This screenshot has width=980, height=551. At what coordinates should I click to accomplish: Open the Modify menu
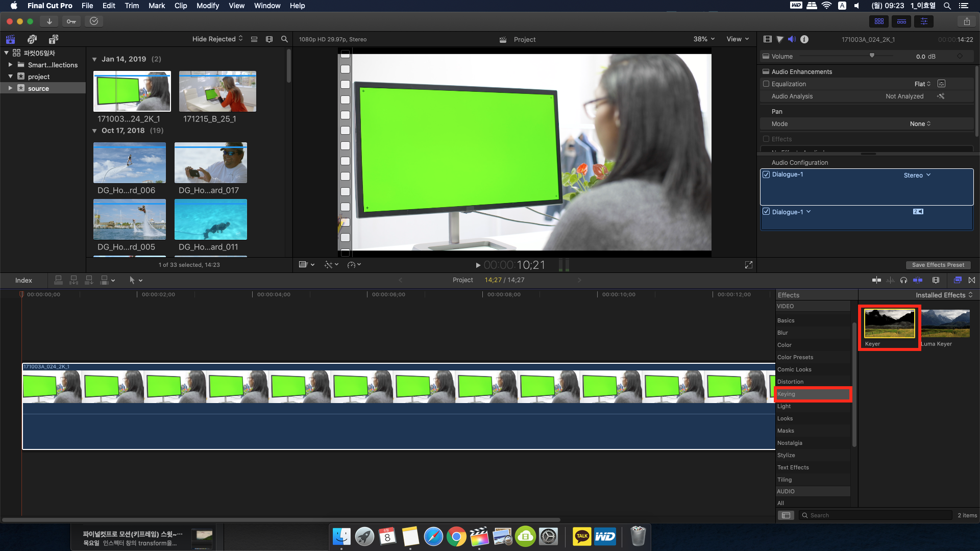point(207,6)
